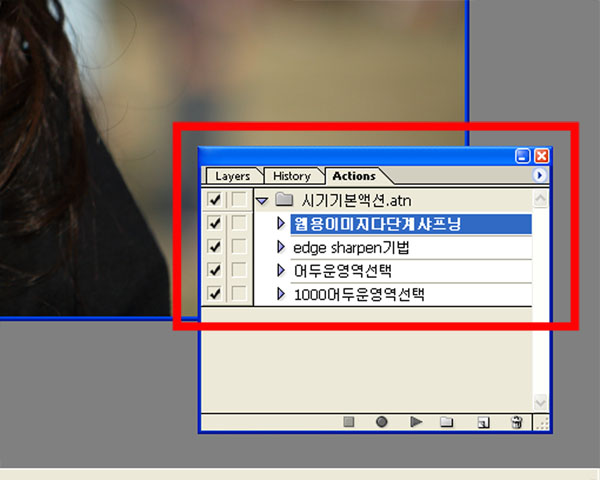Viewport: 600px width, 480px height.
Task: Click folder icon of 시기기본액션.atn set
Action: click(284, 199)
